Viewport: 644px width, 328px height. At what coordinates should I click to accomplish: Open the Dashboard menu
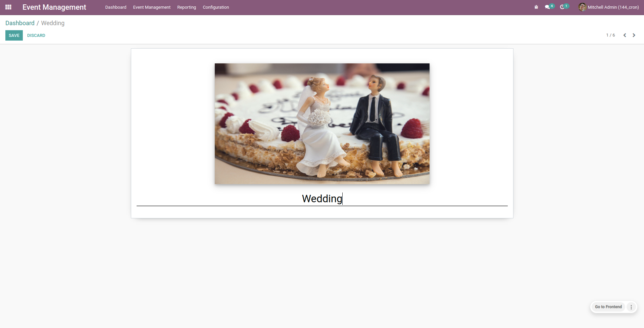pyautogui.click(x=116, y=7)
